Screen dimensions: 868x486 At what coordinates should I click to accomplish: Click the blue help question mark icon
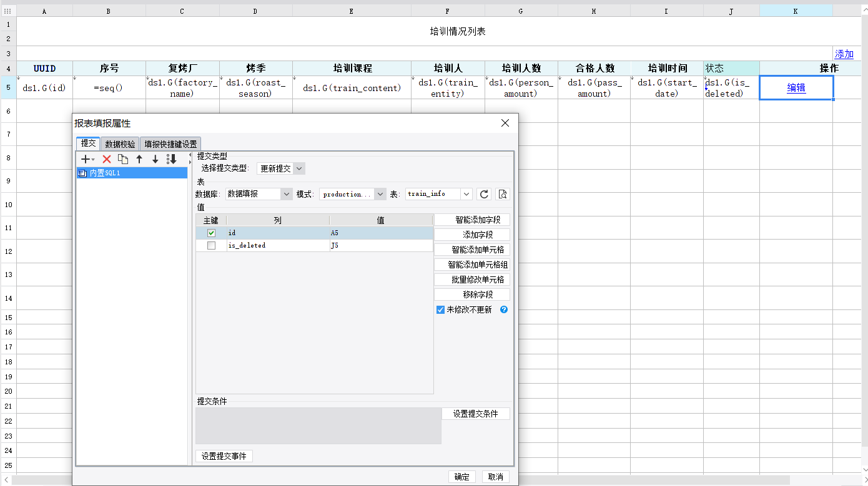coord(504,309)
